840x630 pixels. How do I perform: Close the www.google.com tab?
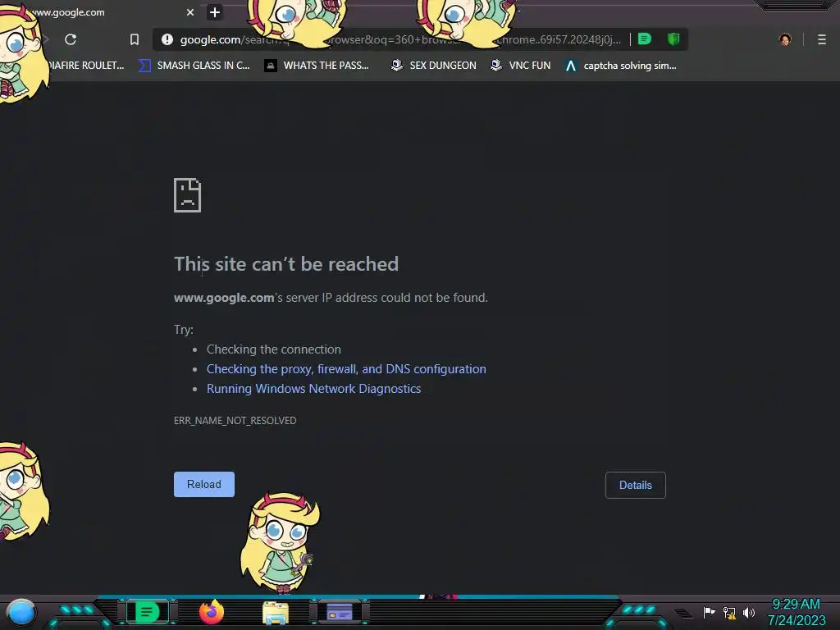[x=190, y=12]
